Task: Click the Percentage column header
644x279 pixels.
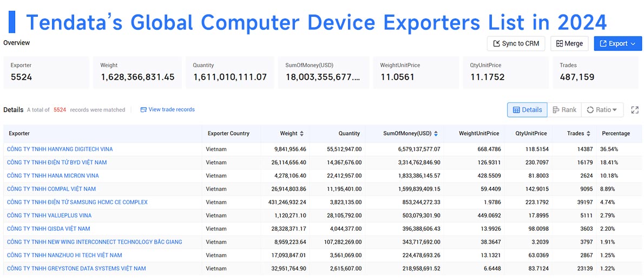Action: [x=616, y=134]
